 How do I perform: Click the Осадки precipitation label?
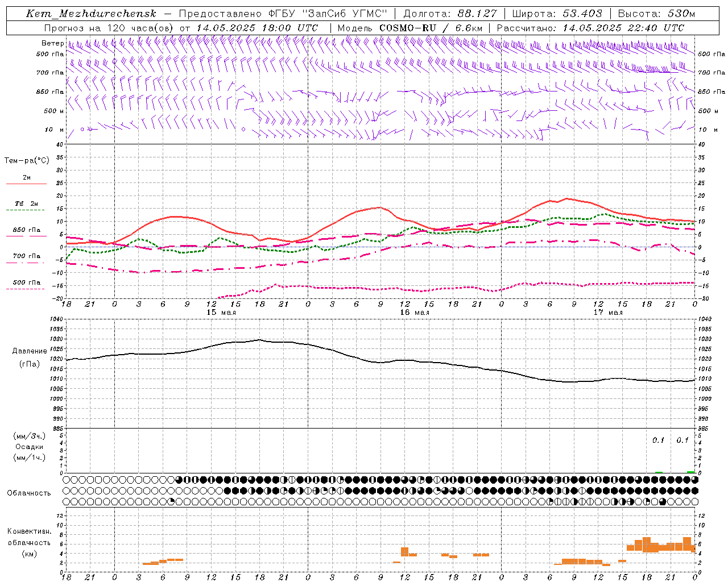click(x=29, y=447)
